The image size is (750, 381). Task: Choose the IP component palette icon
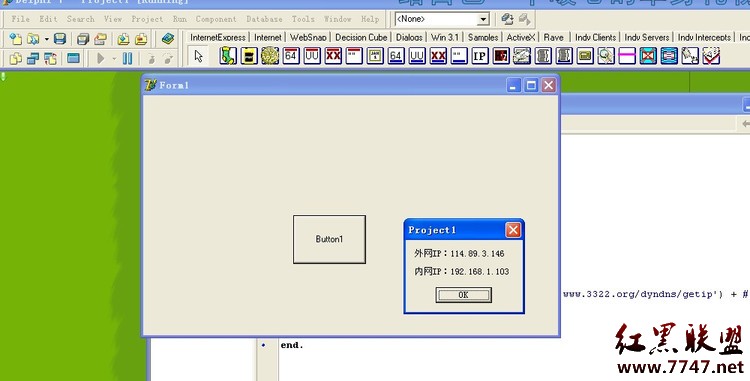pos(480,56)
